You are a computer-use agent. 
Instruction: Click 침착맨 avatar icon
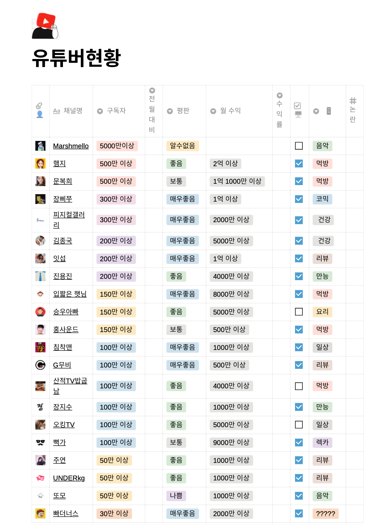tap(40, 347)
